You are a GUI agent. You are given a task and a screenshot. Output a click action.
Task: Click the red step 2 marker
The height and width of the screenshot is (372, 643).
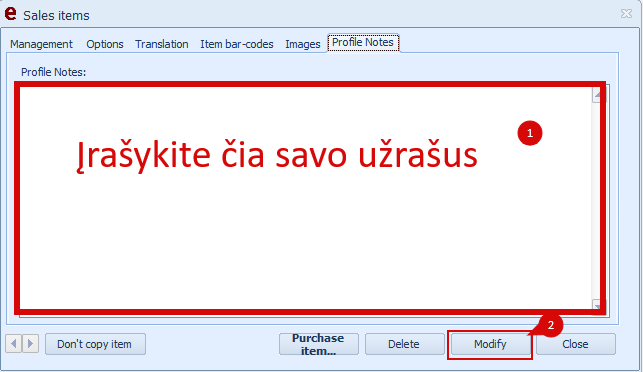coord(550,325)
